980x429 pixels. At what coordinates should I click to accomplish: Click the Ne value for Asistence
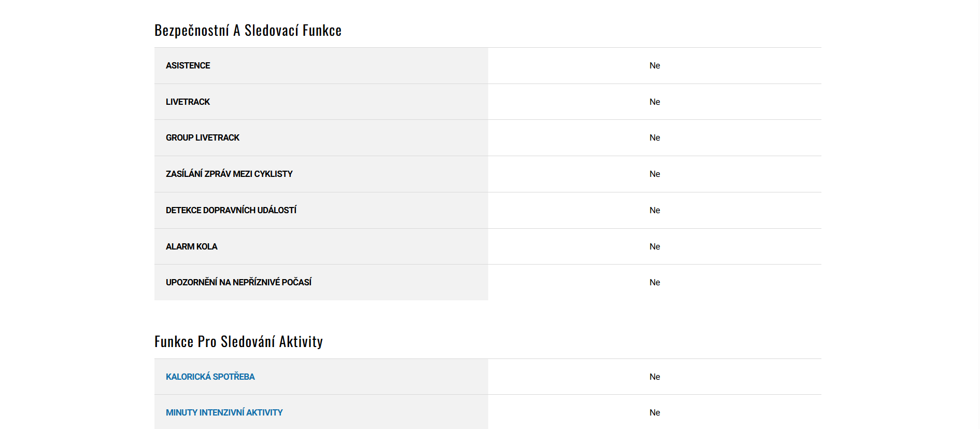click(x=655, y=65)
